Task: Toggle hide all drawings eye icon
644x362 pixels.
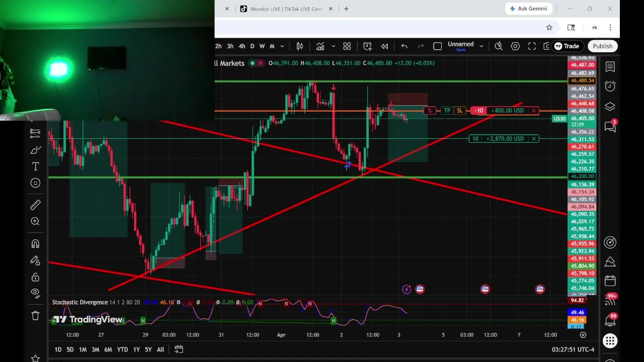Action: click(35, 292)
